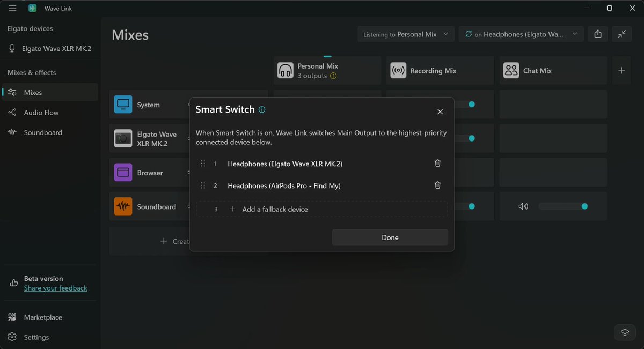
Task: Click the Create button below channels
Action: [x=175, y=241]
